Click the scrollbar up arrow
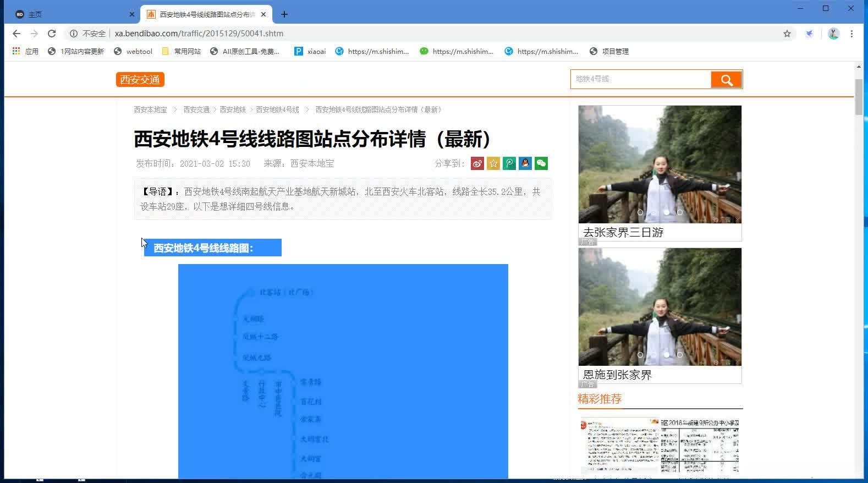The image size is (868, 483). coord(859,67)
